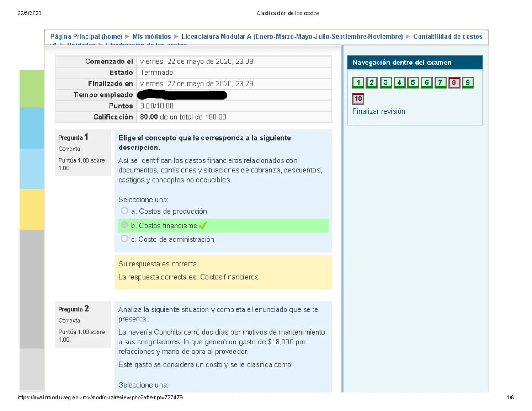This screenshot has width=532, height=411.
Task: Click Finalizar revisión to end review
Action: (379, 111)
